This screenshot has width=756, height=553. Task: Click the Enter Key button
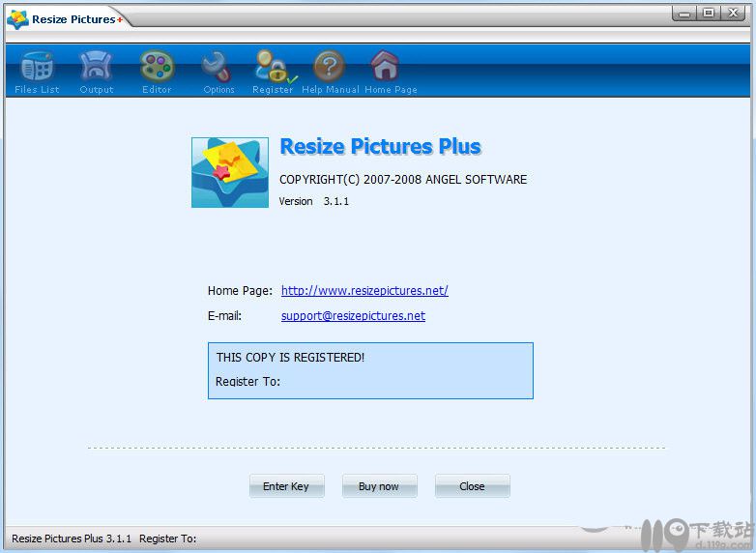286,486
